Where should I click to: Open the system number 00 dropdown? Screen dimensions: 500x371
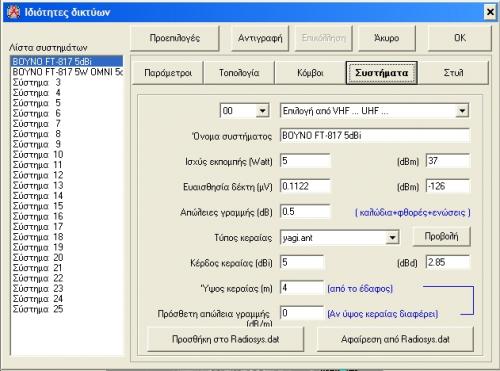[263, 111]
